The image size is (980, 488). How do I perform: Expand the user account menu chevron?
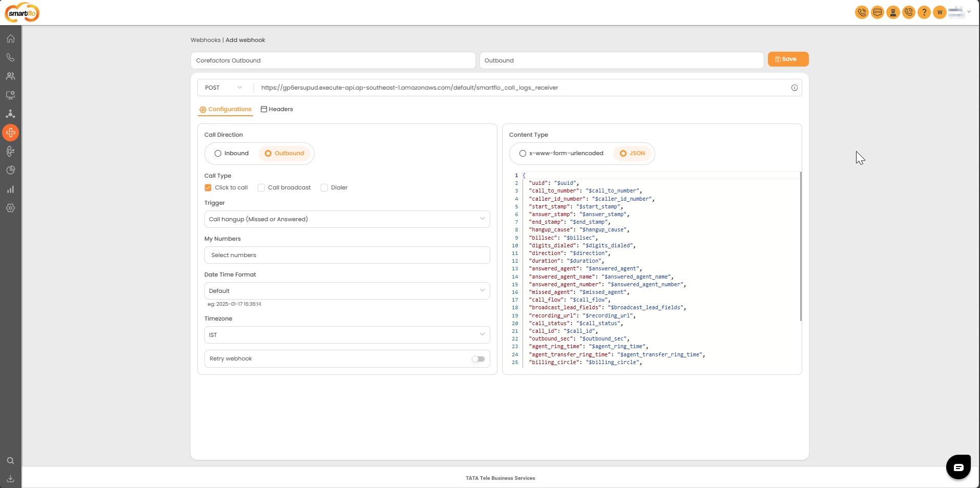(x=969, y=12)
